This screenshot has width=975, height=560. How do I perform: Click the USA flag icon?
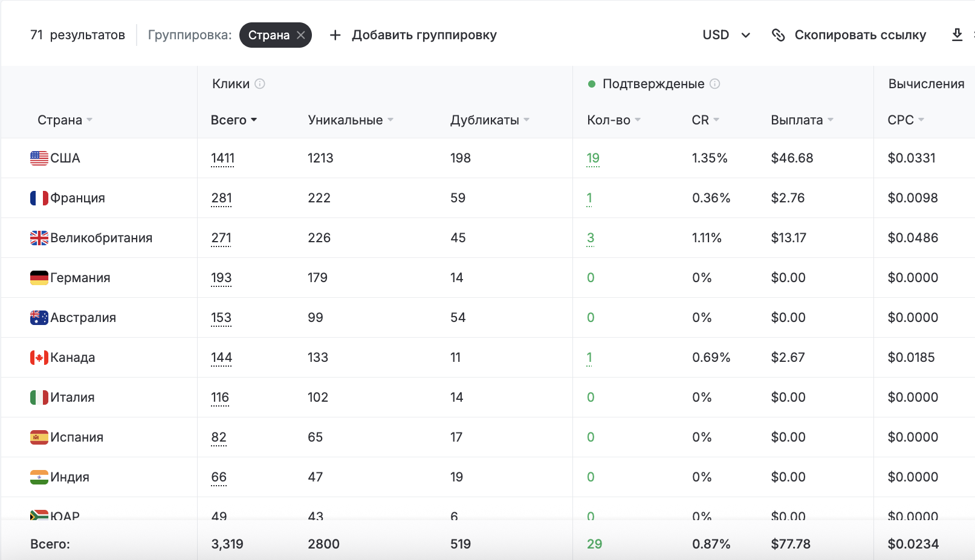[x=39, y=158]
